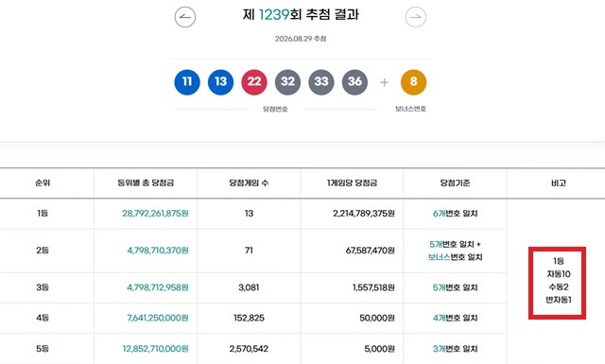
Task: Go to the previous draw with left arrow
Action: (185, 17)
